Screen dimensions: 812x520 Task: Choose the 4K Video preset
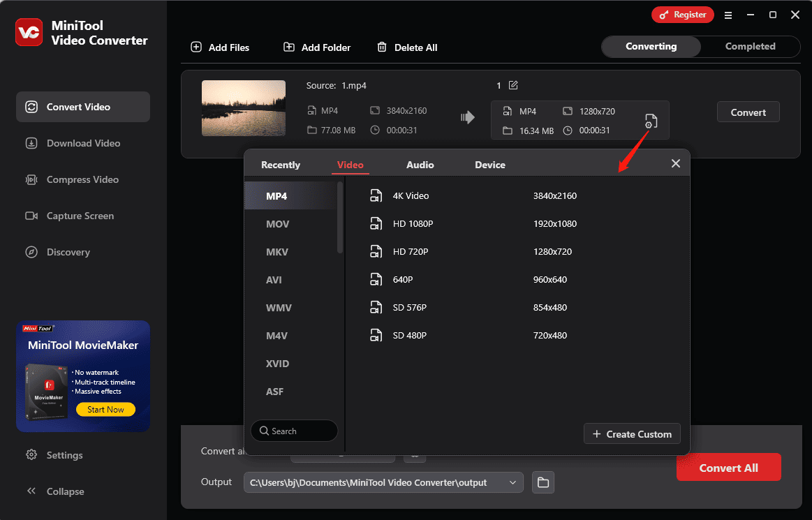tap(518, 195)
